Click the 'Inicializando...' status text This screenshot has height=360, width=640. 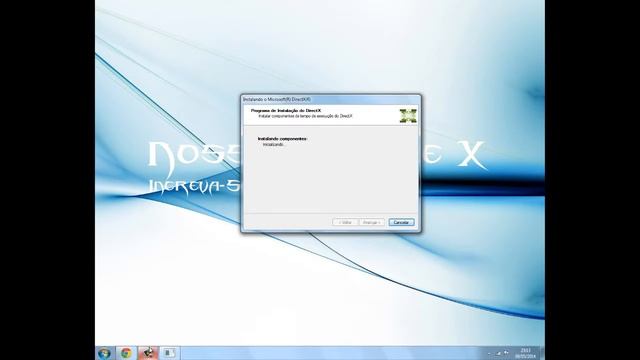click(273, 144)
